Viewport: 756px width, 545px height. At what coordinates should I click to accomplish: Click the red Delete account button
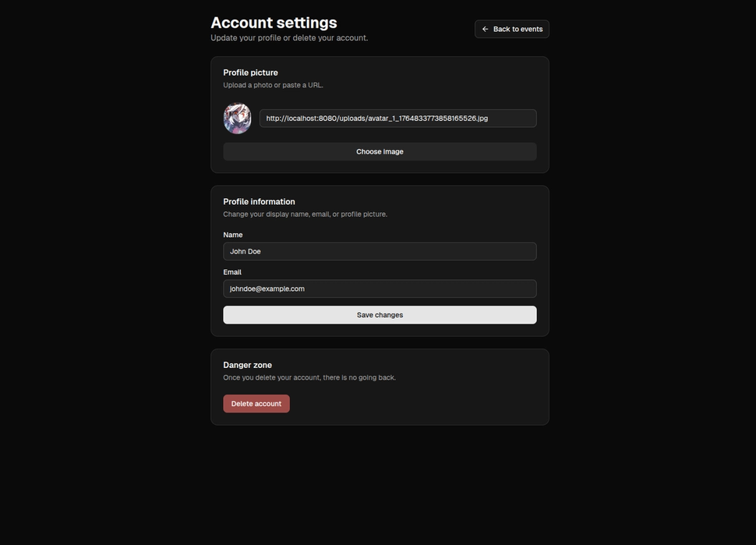point(256,404)
